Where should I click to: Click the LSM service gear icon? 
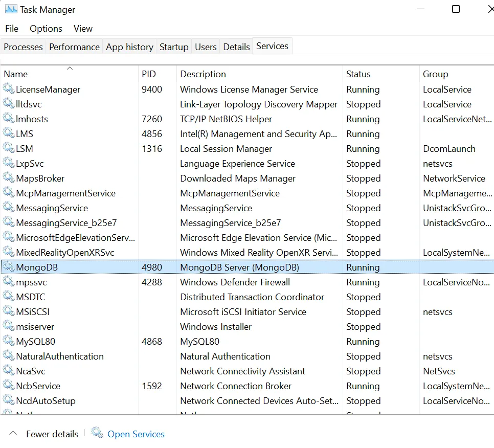[9, 148]
